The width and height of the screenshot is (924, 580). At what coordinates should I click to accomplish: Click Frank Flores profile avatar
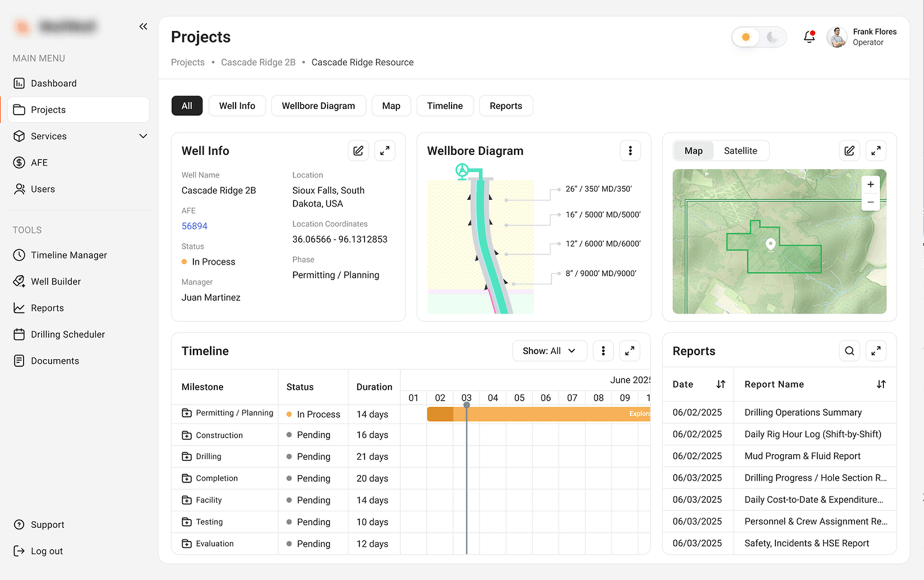836,36
